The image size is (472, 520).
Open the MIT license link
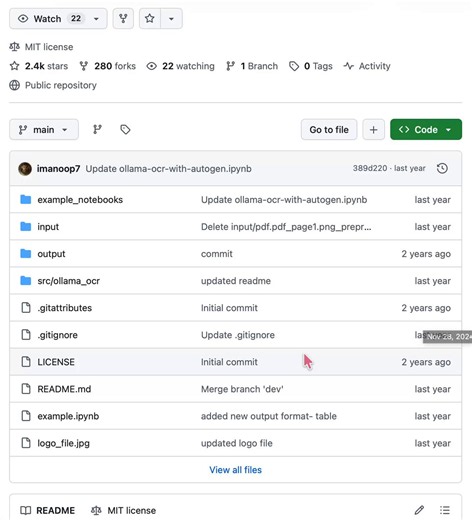pyautogui.click(x=49, y=47)
